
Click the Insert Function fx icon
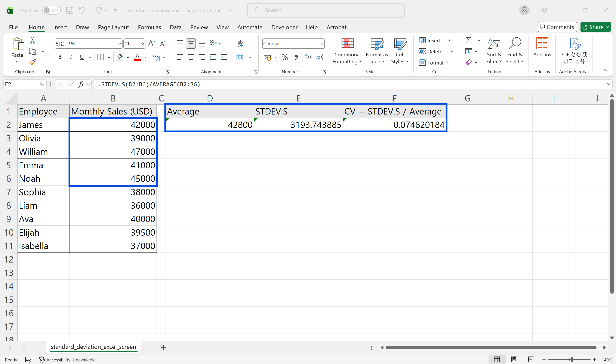81,84
